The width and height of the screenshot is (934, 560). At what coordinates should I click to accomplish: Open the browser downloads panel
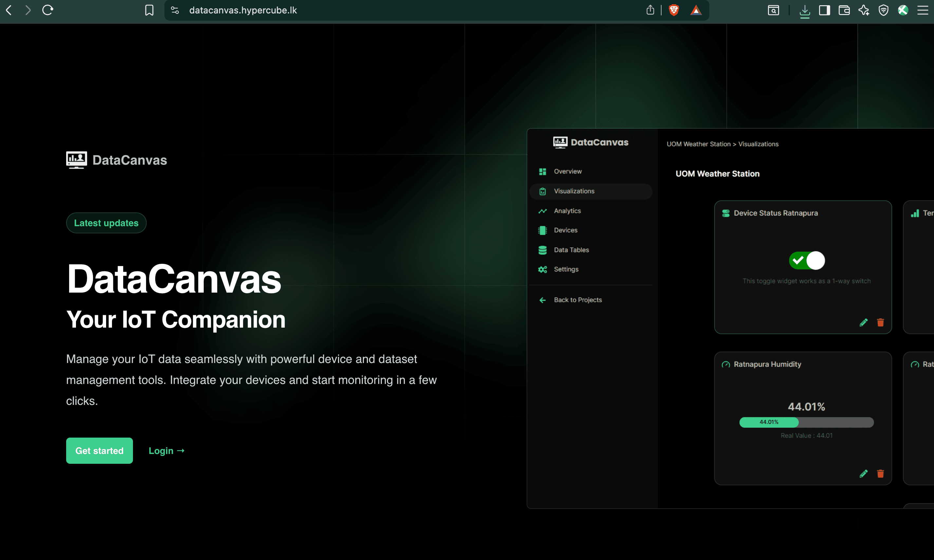tap(805, 10)
